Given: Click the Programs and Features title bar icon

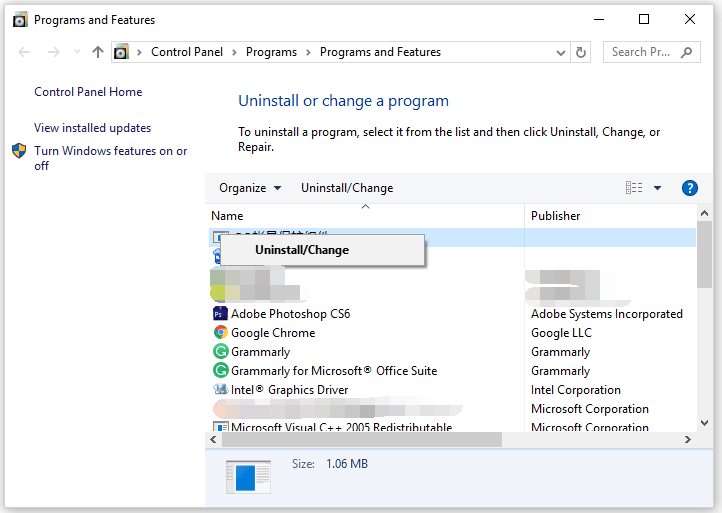Looking at the screenshot, I should click(x=20, y=20).
